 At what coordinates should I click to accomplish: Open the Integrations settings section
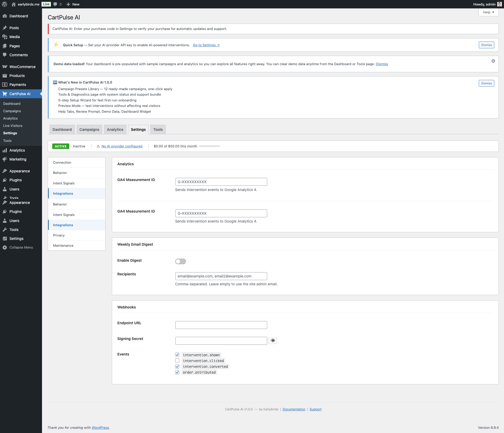pyautogui.click(x=63, y=193)
